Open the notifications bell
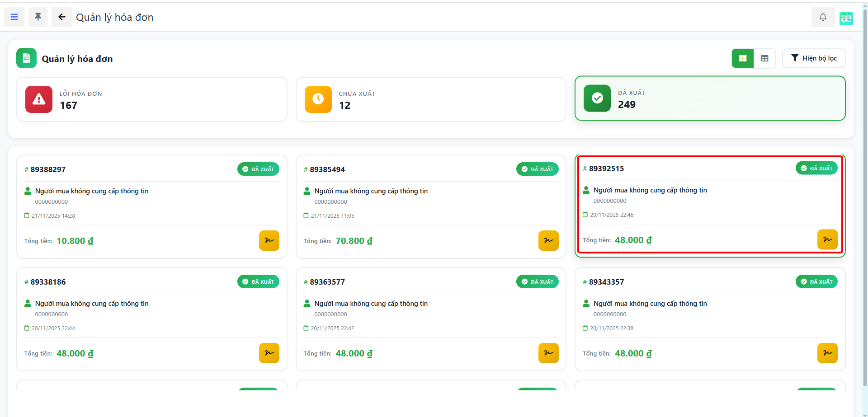Screen dimensions: 868x417 823,17
